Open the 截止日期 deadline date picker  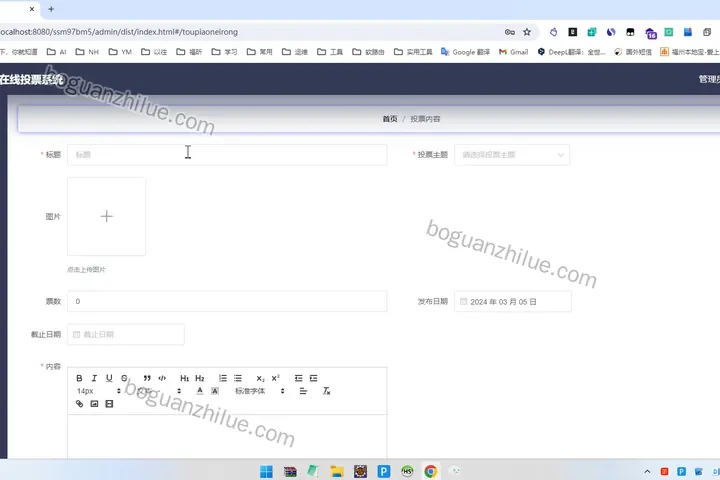pos(126,334)
